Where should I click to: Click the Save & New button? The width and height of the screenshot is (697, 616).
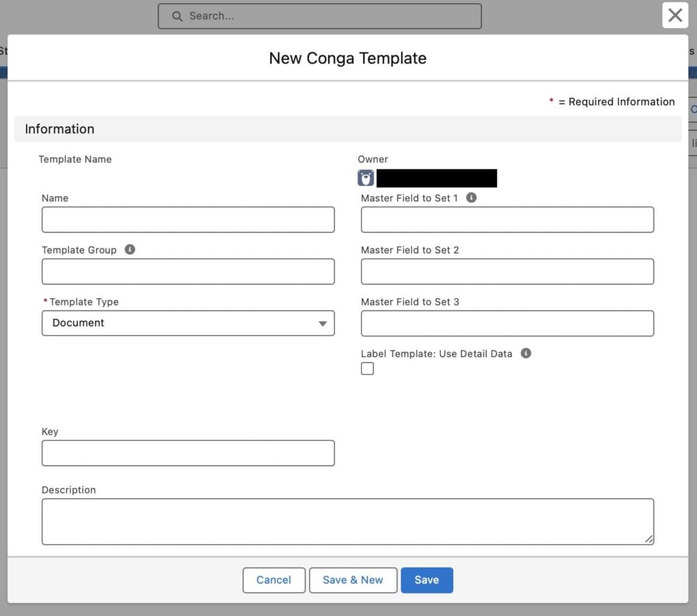click(x=353, y=580)
